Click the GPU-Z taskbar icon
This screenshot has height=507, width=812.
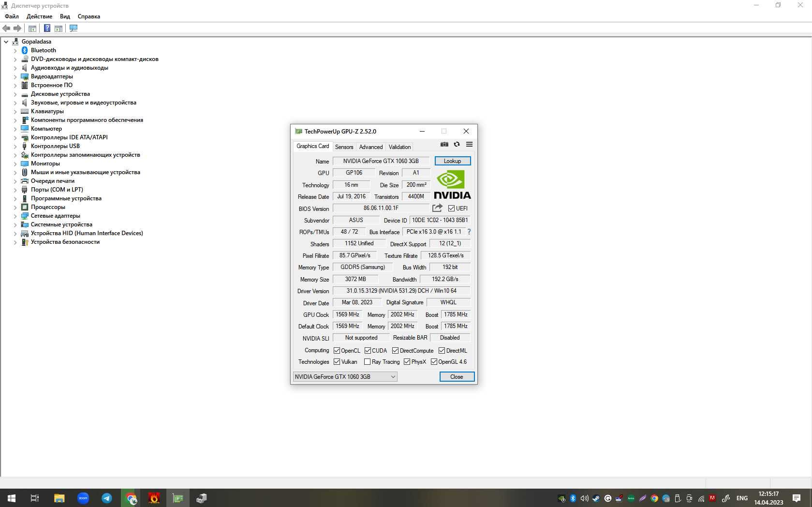point(178,498)
